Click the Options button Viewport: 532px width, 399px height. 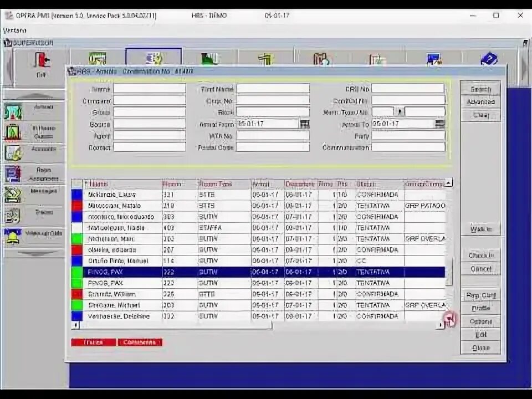coord(480,321)
